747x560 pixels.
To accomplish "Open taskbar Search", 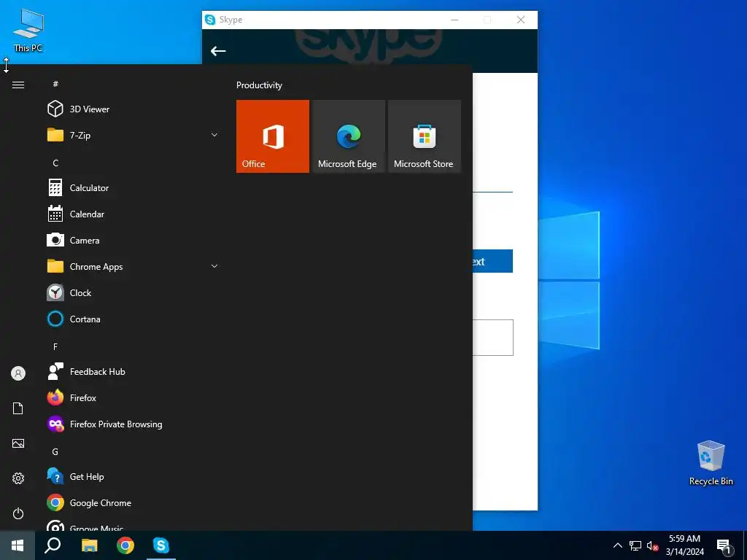I will (53, 545).
